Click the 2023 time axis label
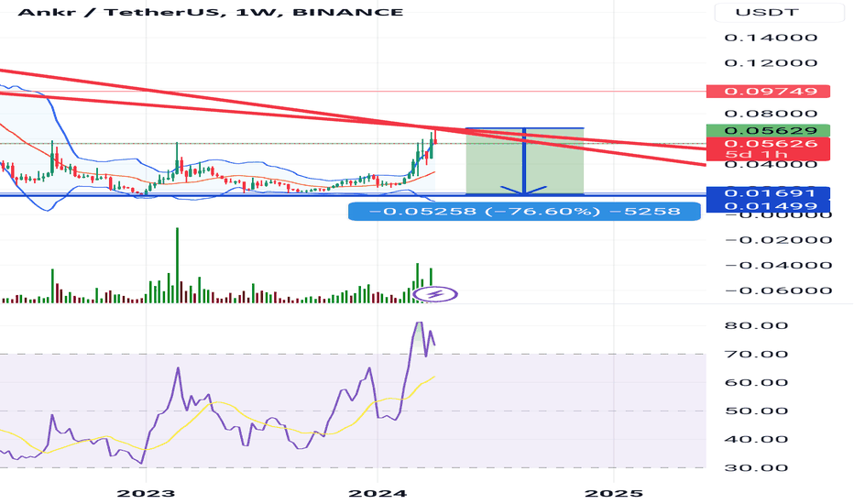Image resolution: width=854 pixels, height=504 pixels. point(146,493)
